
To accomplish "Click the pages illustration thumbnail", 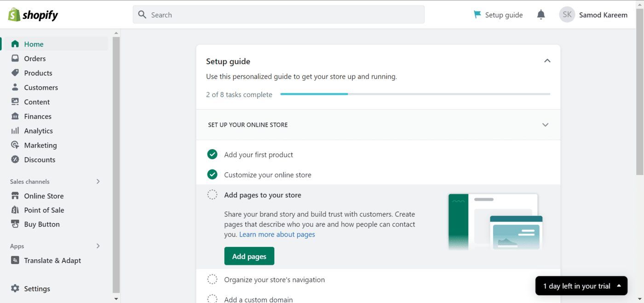I will 495,222.
